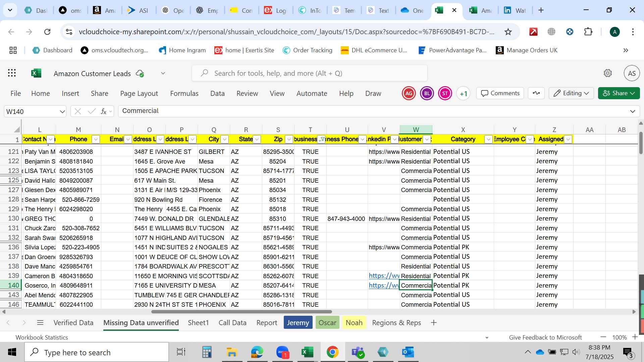The height and width of the screenshot is (362, 644).
Task: Open Workbook Statistics
Action: pos(42,338)
